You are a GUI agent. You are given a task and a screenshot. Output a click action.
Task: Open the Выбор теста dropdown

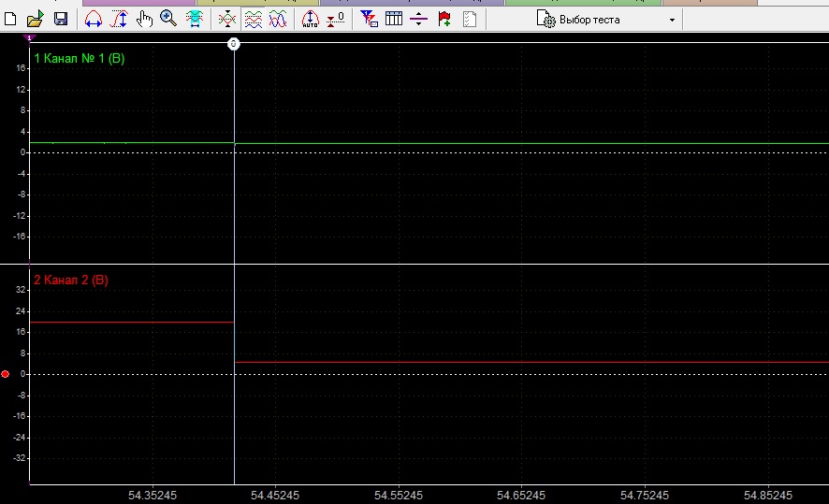click(606, 20)
